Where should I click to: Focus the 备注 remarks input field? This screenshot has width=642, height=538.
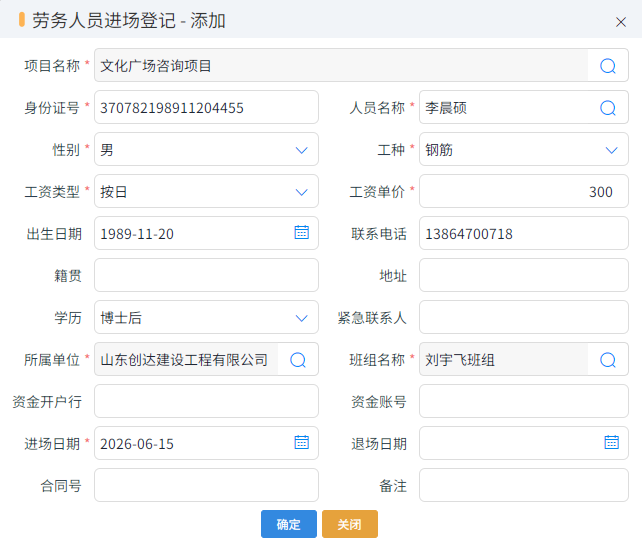pyautogui.click(x=524, y=485)
